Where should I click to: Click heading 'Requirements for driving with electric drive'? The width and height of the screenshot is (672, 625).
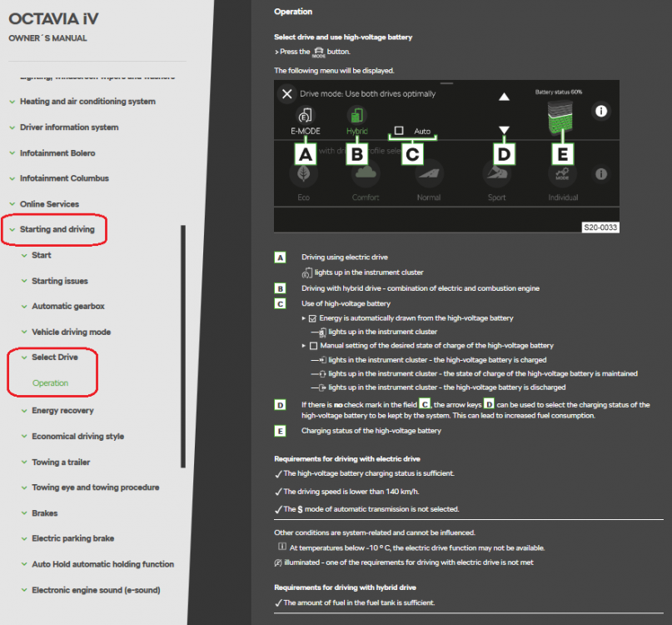tap(347, 459)
